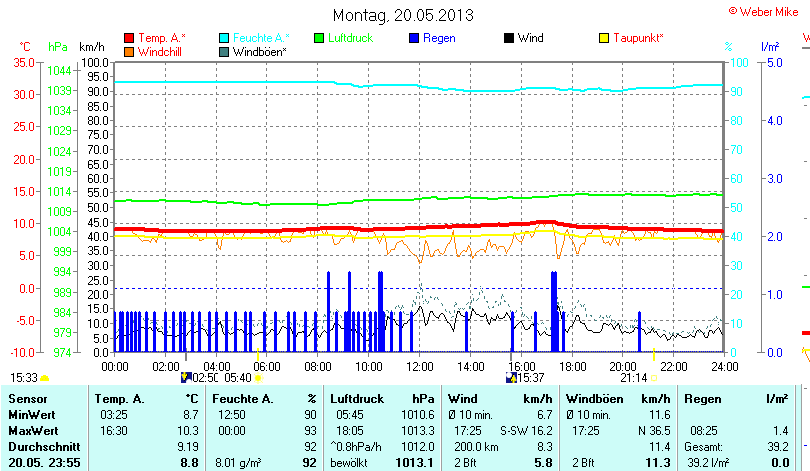Click the 12:00 time axis label
Viewport: 810px width, 471px height.
click(419, 366)
